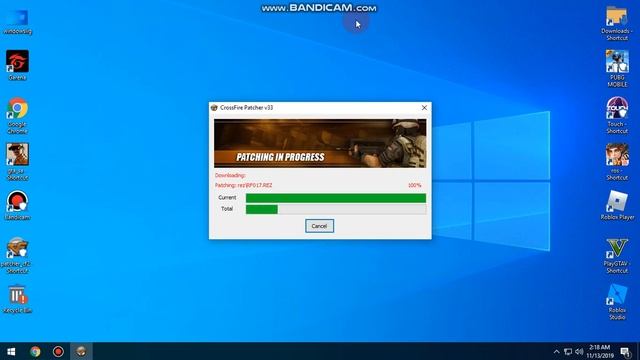Close the CrossFire Patcher window
Screen dimensions: 640x360
click(424, 108)
